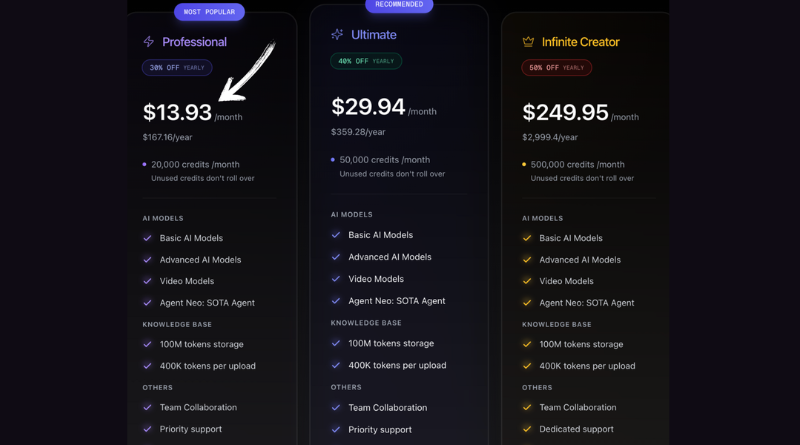Viewport: 800px width, 445px height.
Task: Click the Ultimate plan sparkle icon
Action: (337, 35)
